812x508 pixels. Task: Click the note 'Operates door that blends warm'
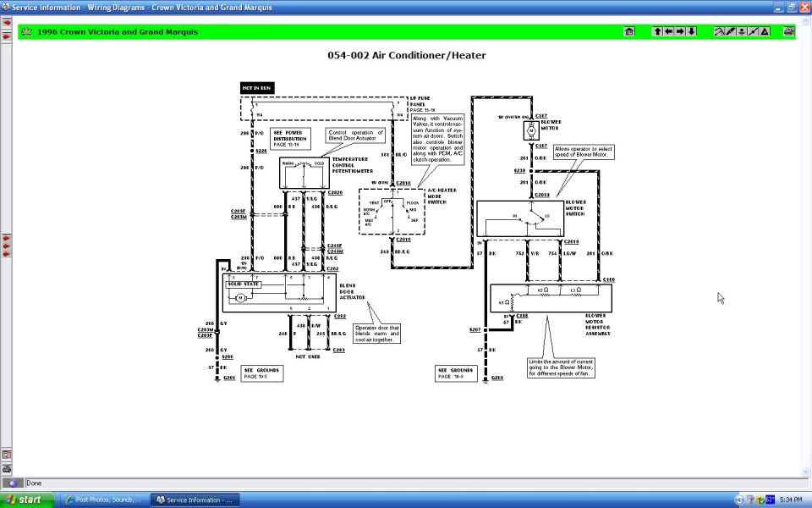coord(376,334)
